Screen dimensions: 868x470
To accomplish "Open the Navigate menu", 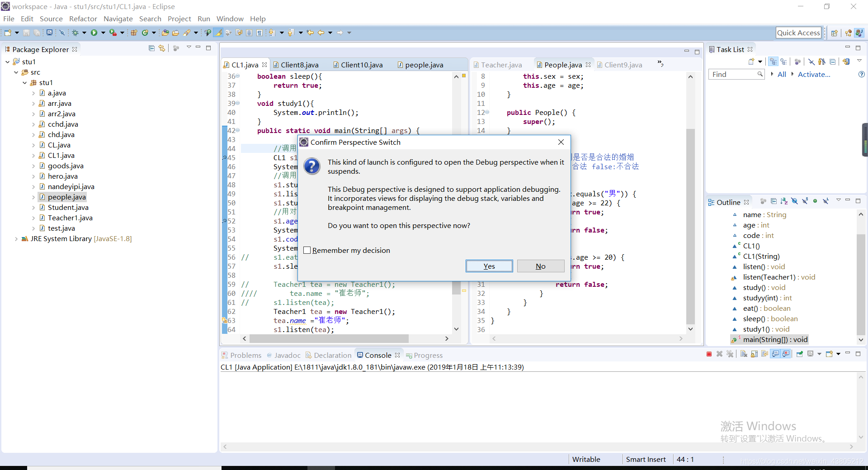I will tap(118, 19).
